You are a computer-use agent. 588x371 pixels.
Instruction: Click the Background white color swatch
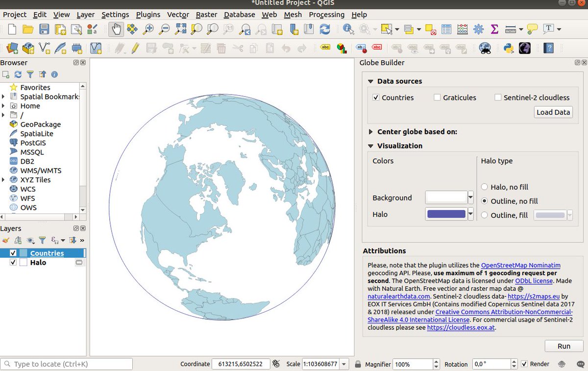[446, 198]
